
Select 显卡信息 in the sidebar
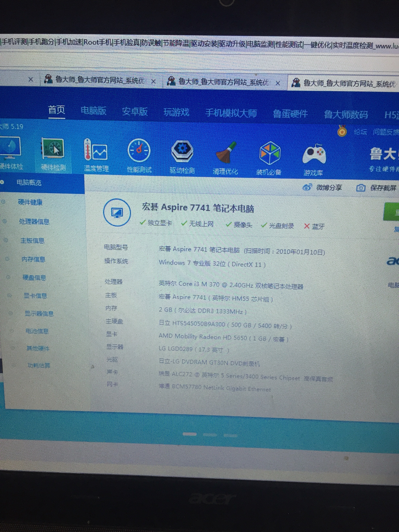pos(35,296)
